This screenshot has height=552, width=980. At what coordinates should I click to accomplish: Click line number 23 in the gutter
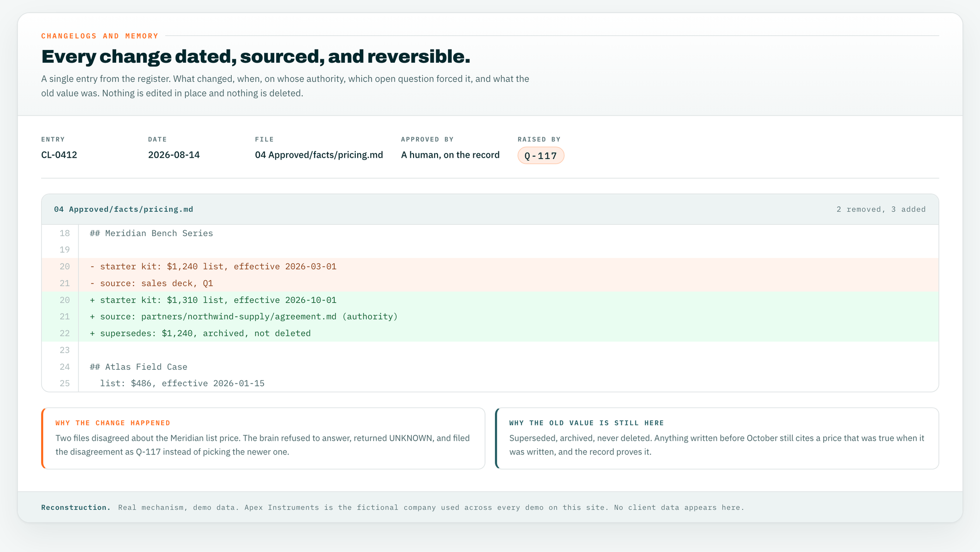click(x=65, y=350)
